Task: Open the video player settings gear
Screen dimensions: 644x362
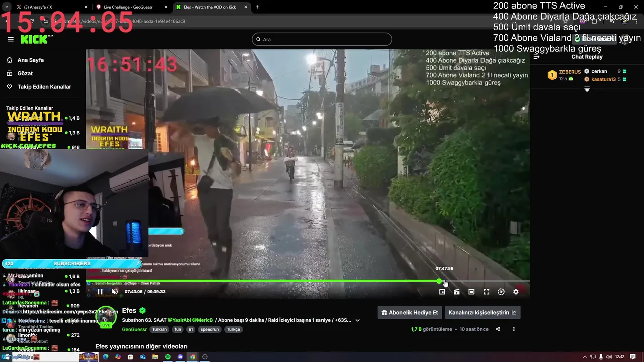Action: pyautogui.click(x=516, y=292)
